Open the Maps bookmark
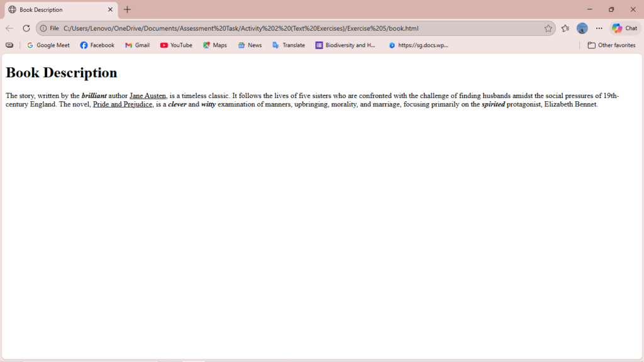The height and width of the screenshot is (362, 644). coord(214,45)
